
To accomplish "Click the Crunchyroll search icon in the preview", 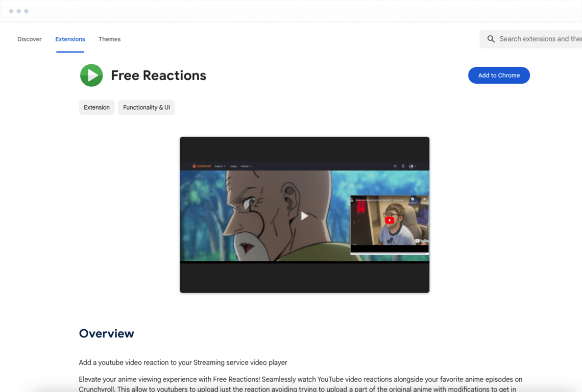I will [395, 166].
